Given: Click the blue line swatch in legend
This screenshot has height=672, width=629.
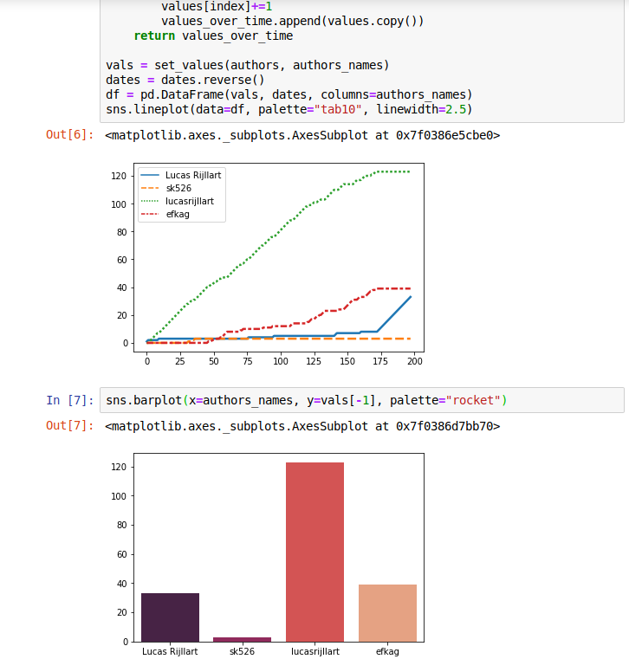Looking at the screenshot, I should 150,175.
